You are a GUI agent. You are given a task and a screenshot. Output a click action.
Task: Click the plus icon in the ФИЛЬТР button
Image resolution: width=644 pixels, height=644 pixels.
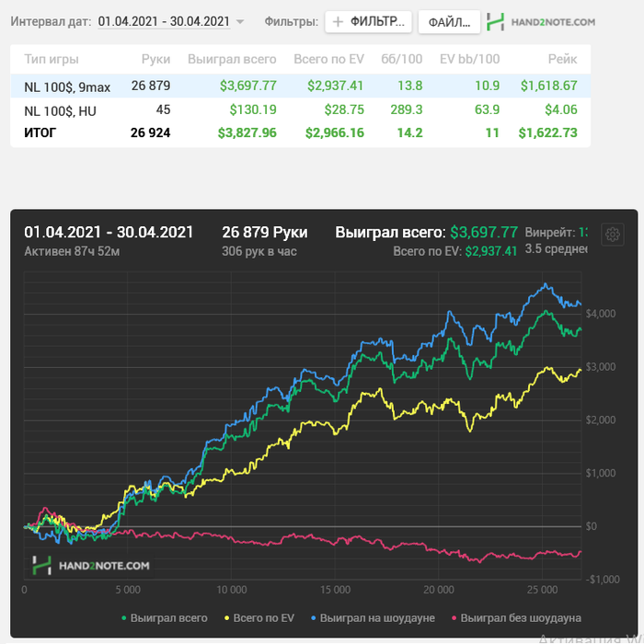point(338,22)
